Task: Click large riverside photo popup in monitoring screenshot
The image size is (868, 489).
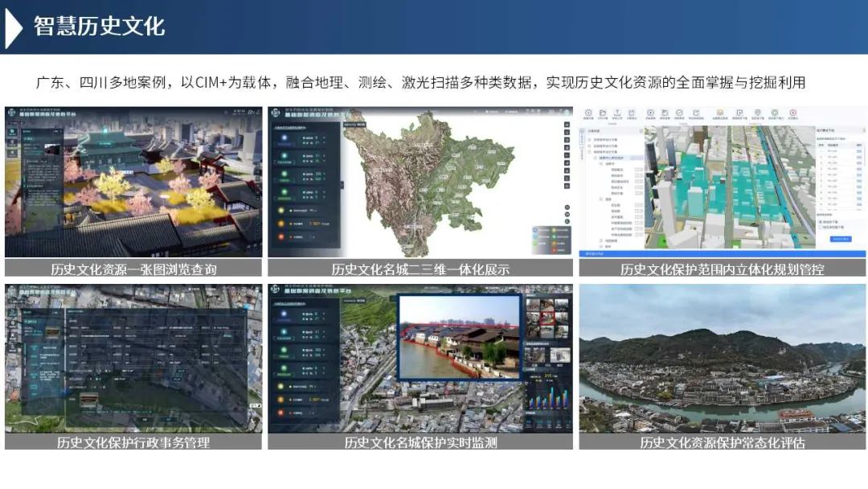Action: (460, 338)
